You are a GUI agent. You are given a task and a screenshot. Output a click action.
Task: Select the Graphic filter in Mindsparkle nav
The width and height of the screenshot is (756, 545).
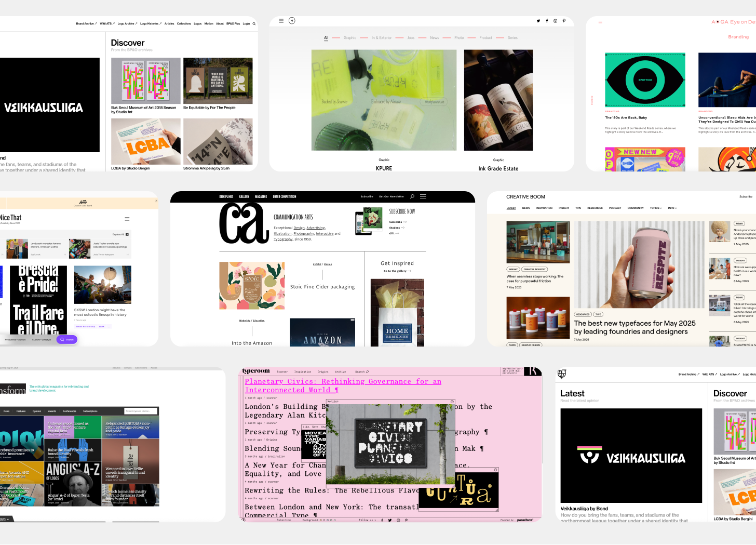tap(350, 38)
